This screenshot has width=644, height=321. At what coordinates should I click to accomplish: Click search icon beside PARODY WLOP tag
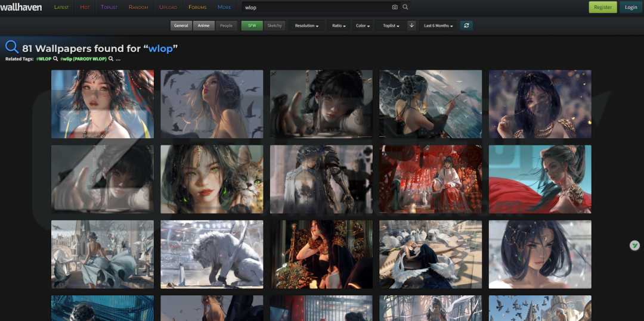[x=111, y=59]
